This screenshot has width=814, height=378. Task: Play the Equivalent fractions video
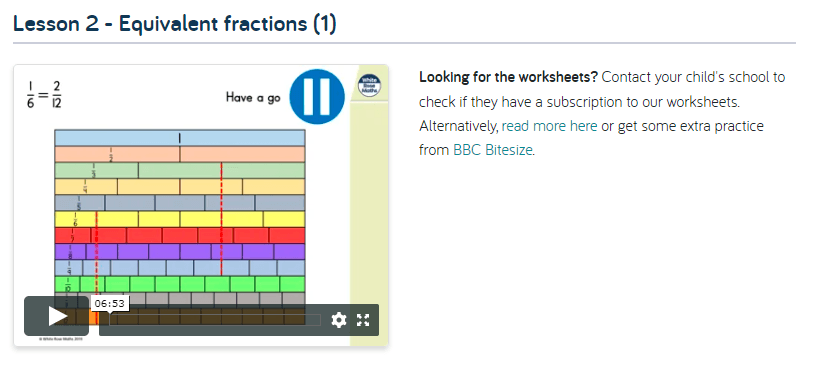click(57, 316)
